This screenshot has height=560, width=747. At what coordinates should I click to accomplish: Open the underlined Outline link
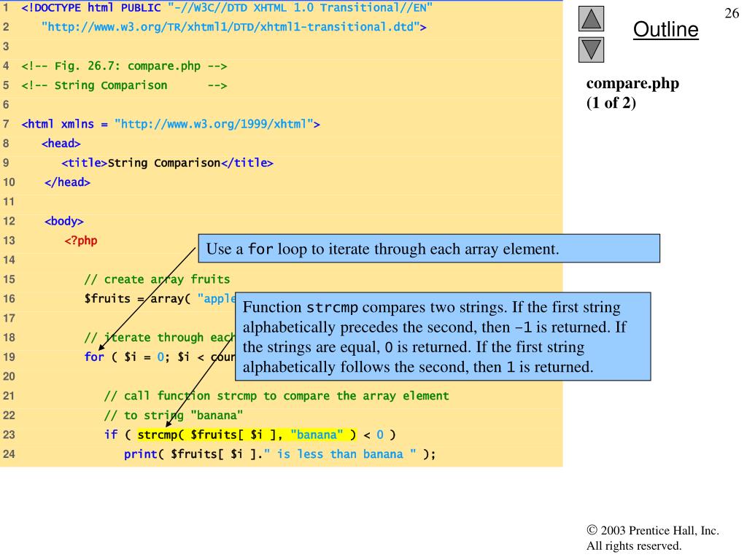(x=665, y=30)
